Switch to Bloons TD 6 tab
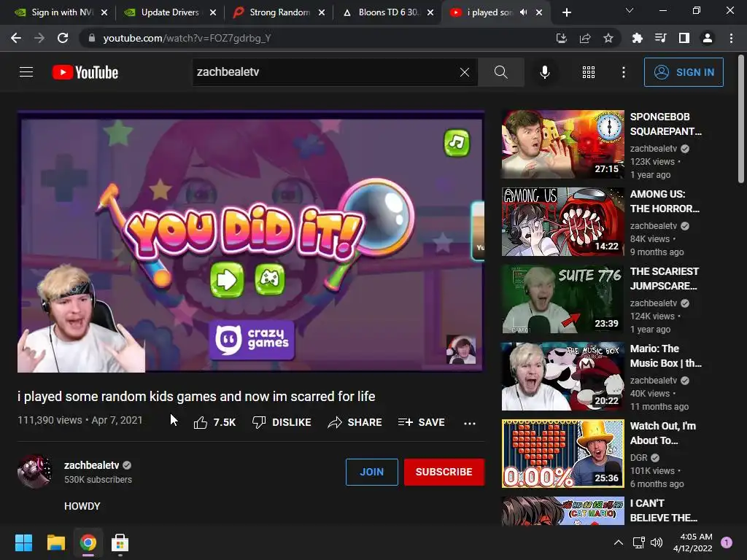The width and height of the screenshot is (747, 560). pyautogui.click(x=388, y=12)
